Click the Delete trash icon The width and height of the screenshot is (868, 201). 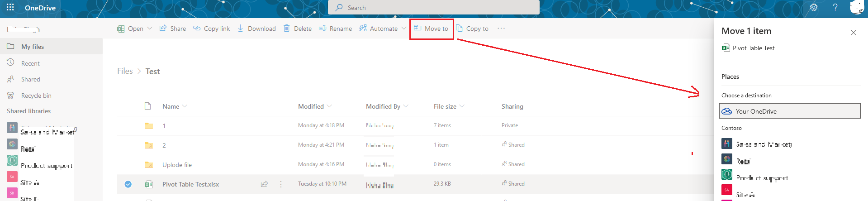[x=287, y=28]
